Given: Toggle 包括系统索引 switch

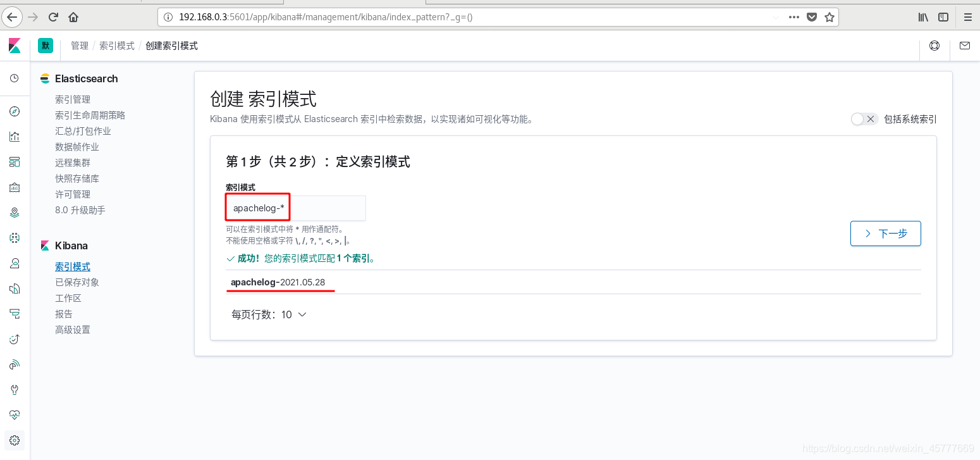Looking at the screenshot, I should click(864, 119).
